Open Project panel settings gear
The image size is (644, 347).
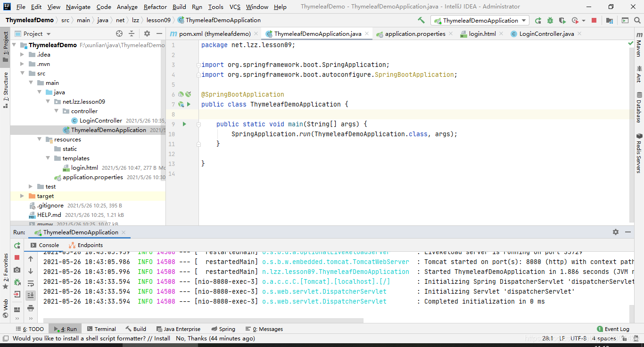coord(147,33)
